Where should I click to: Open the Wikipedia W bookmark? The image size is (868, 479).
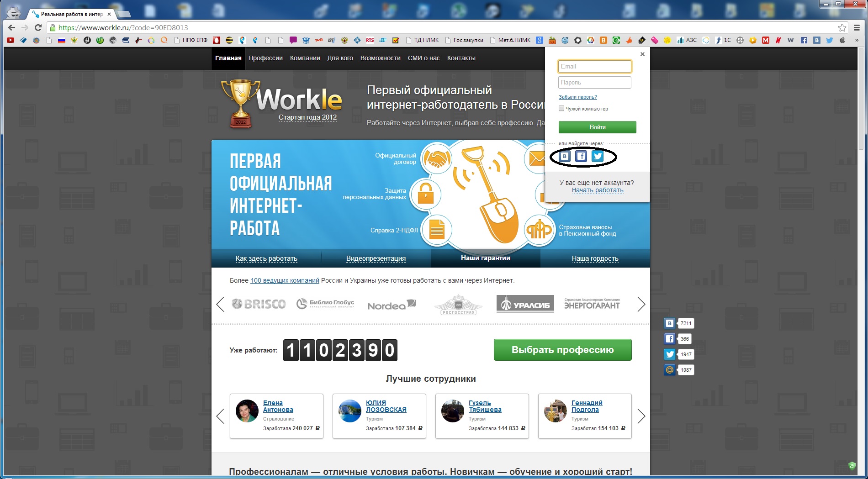(791, 40)
